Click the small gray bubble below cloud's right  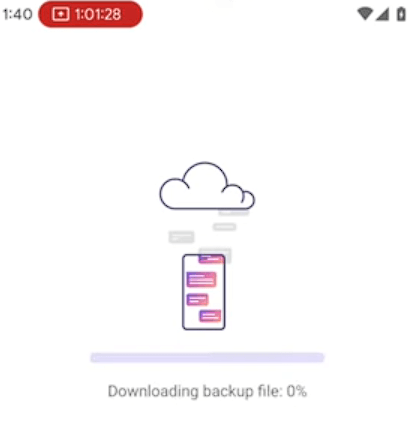[x=225, y=227]
